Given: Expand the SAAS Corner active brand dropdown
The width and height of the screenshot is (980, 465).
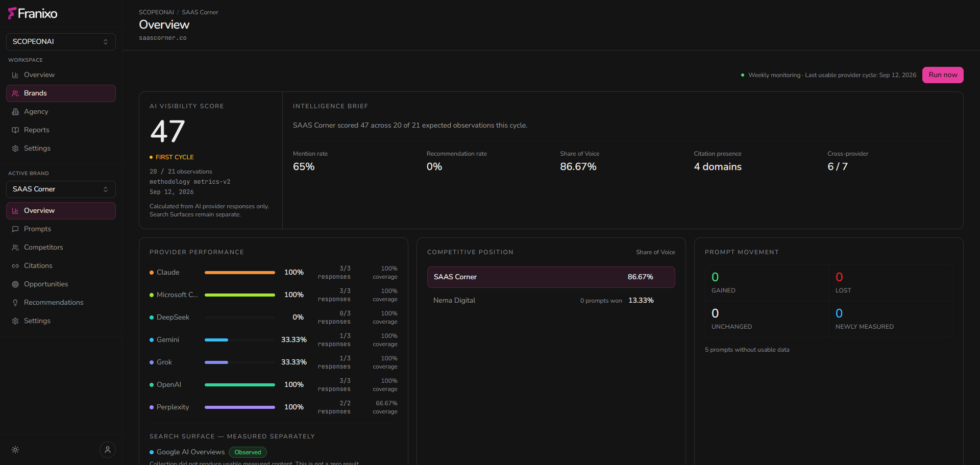Looking at the screenshot, I should point(61,189).
